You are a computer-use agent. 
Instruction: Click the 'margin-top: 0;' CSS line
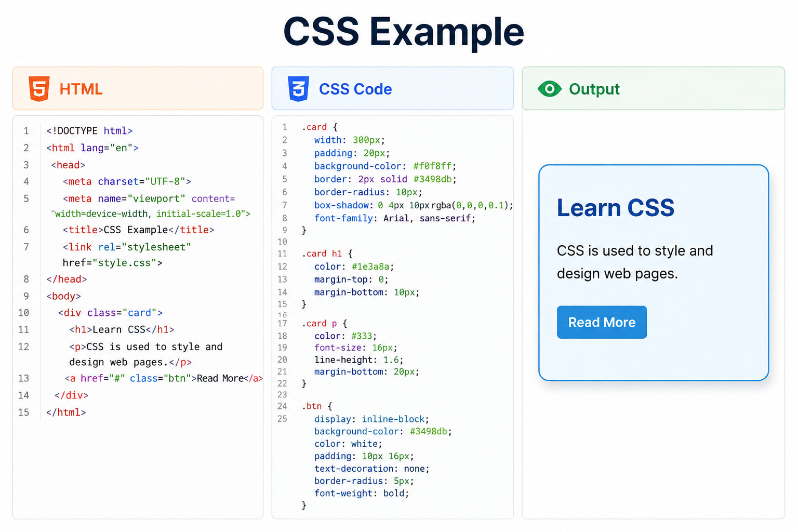tap(351, 280)
